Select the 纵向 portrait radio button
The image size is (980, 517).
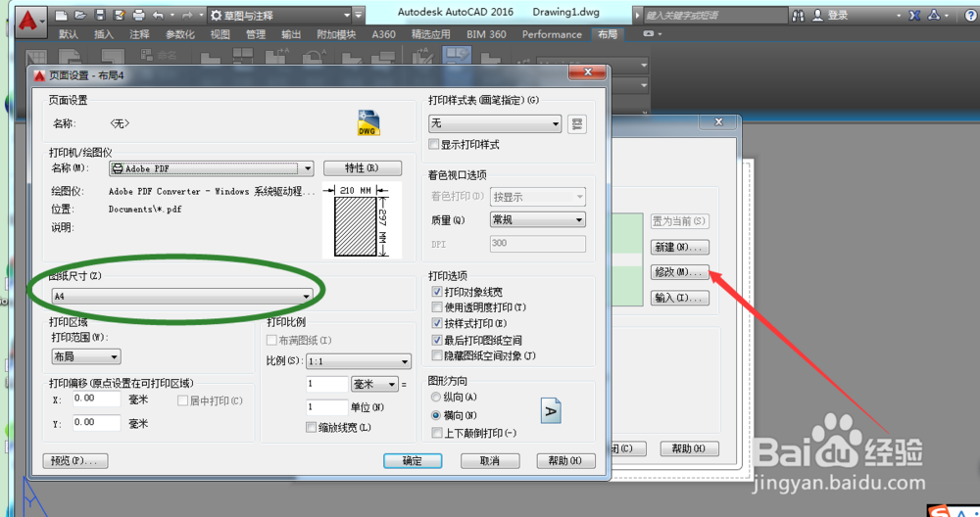[x=436, y=398]
